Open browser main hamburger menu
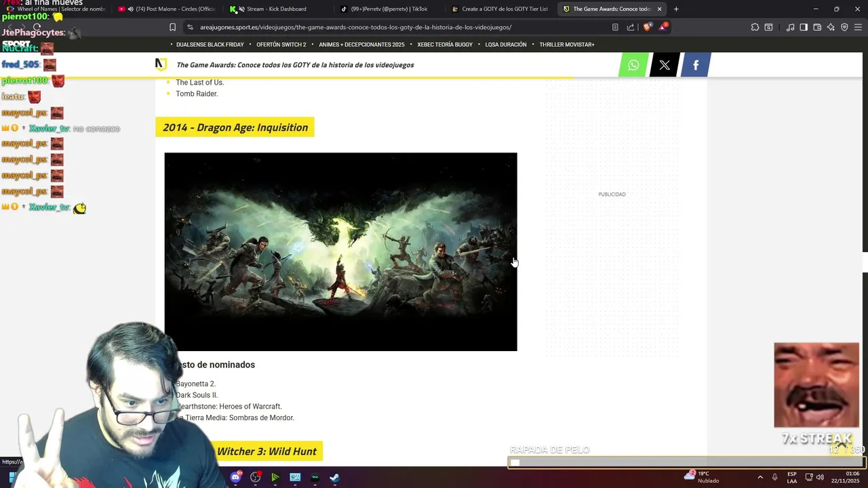This screenshot has height=488, width=868. (x=858, y=27)
